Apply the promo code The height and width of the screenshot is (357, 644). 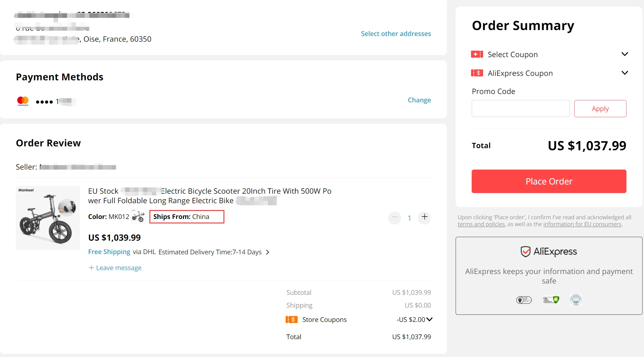click(x=600, y=109)
